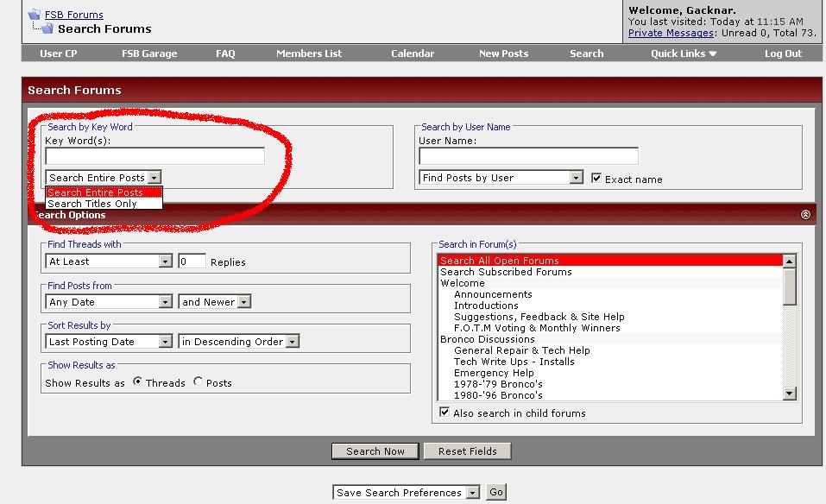Click the FSB Forums folder icon
This screenshot has height=504, width=826.
pos(35,14)
